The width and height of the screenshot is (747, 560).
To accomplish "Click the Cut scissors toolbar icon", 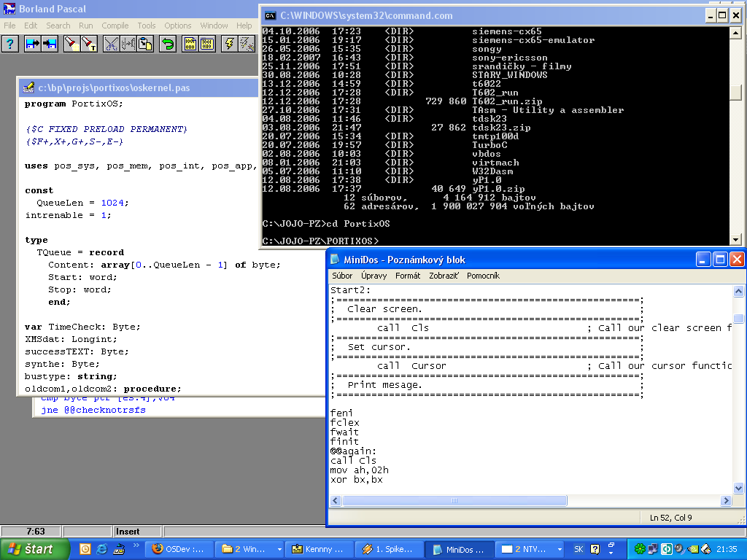I will click(x=111, y=44).
